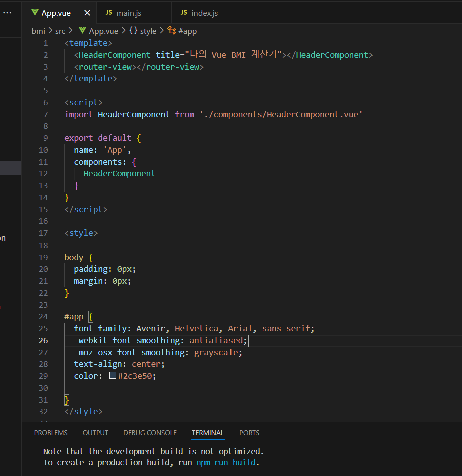Screen dimensions: 462x476
Task: Select the src breadcrumb folder
Action: tap(60, 31)
